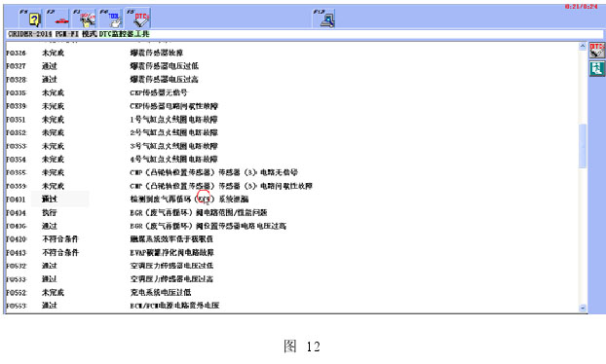Select the P0369 code cell

[17, 186]
